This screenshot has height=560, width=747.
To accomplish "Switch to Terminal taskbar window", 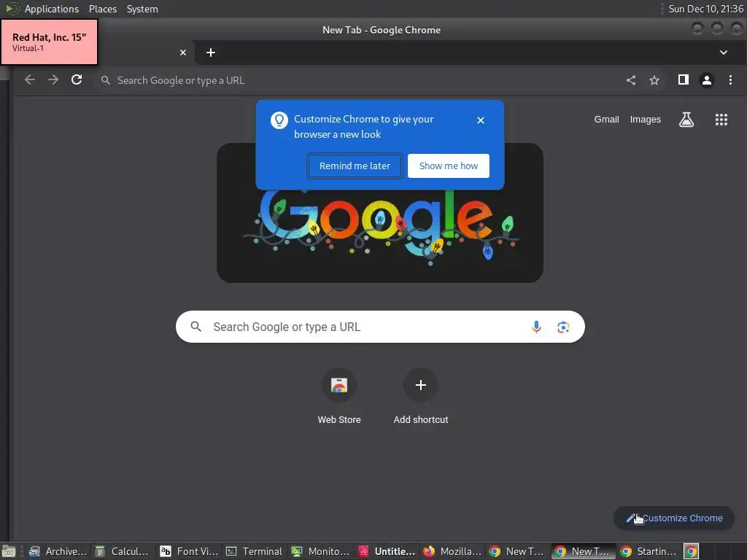I will tap(255, 551).
